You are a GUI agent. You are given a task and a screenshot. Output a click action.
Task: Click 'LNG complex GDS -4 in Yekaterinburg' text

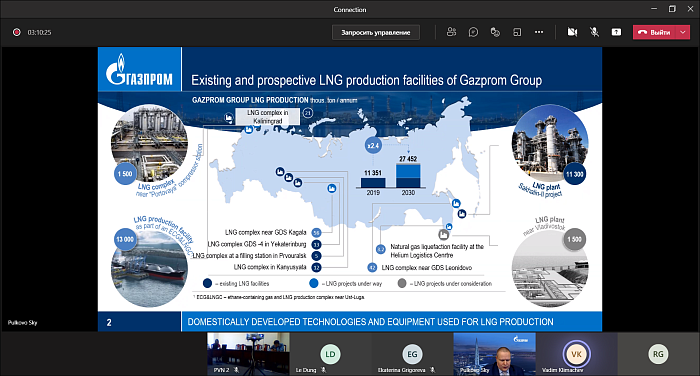point(257,244)
